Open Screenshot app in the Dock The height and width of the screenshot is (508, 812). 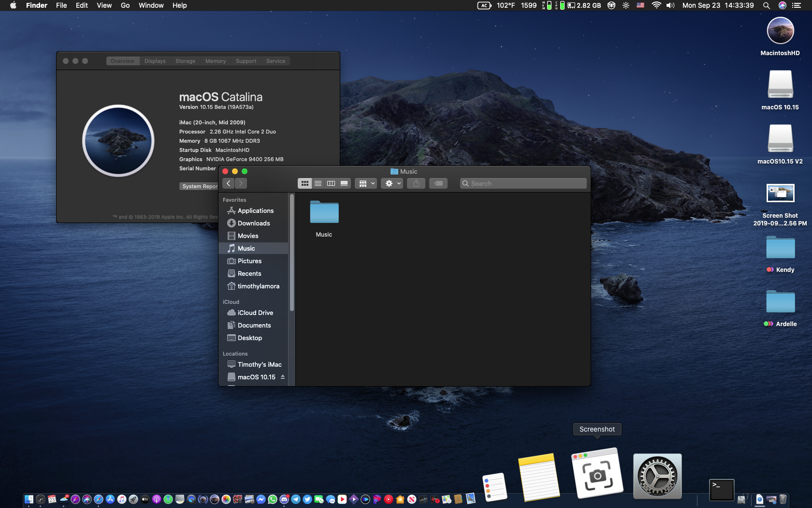(x=597, y=473)
